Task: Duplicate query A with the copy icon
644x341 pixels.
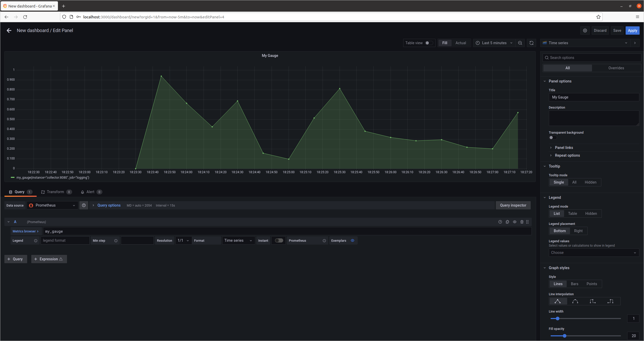Action: pos(507,222)
